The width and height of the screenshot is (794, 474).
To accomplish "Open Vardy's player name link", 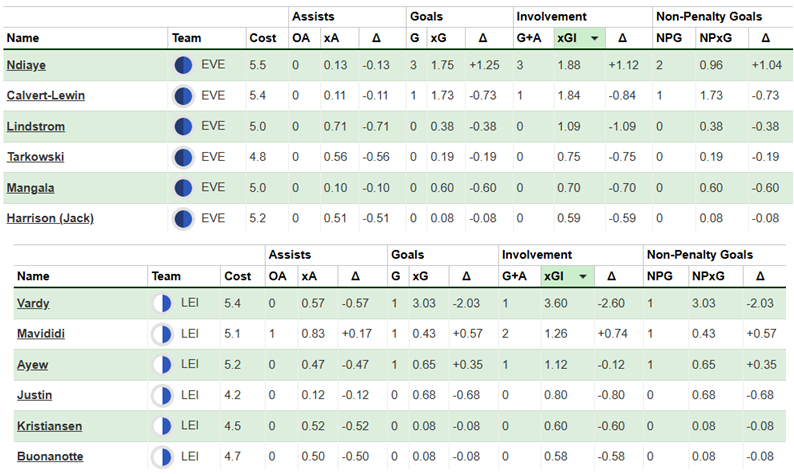I will click(32, 303).
